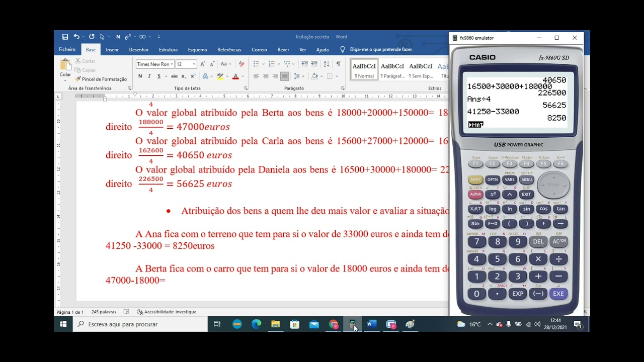Redo the last action in Word
The image size is (644, 362).
(x=92, y=37)
